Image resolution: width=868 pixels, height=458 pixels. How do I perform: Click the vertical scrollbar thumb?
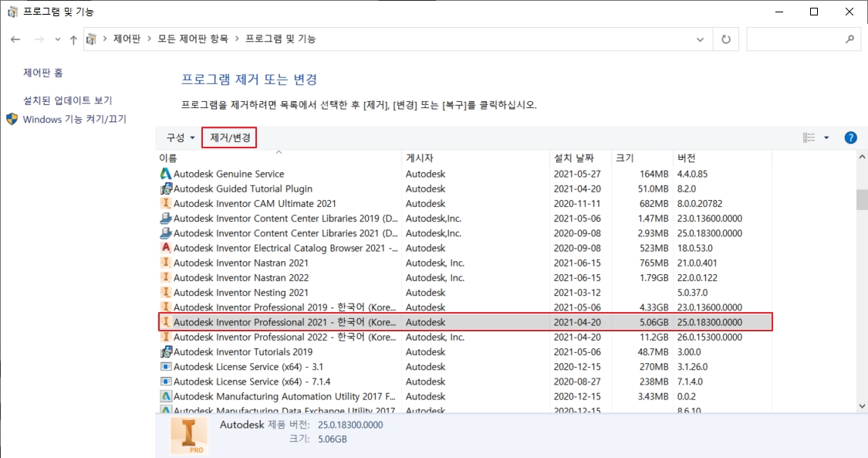coord(862,200)
